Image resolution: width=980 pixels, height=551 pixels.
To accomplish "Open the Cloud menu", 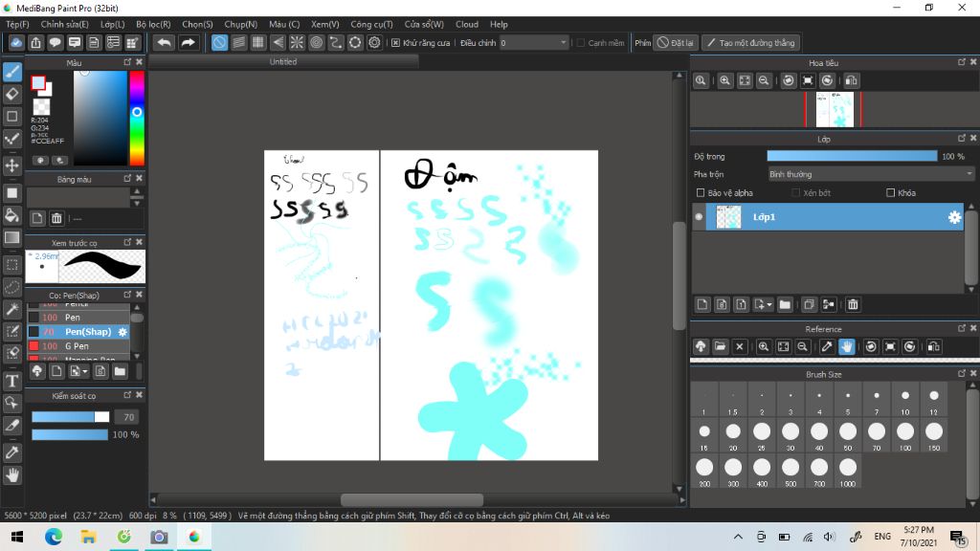I will [x=467, y=24].
